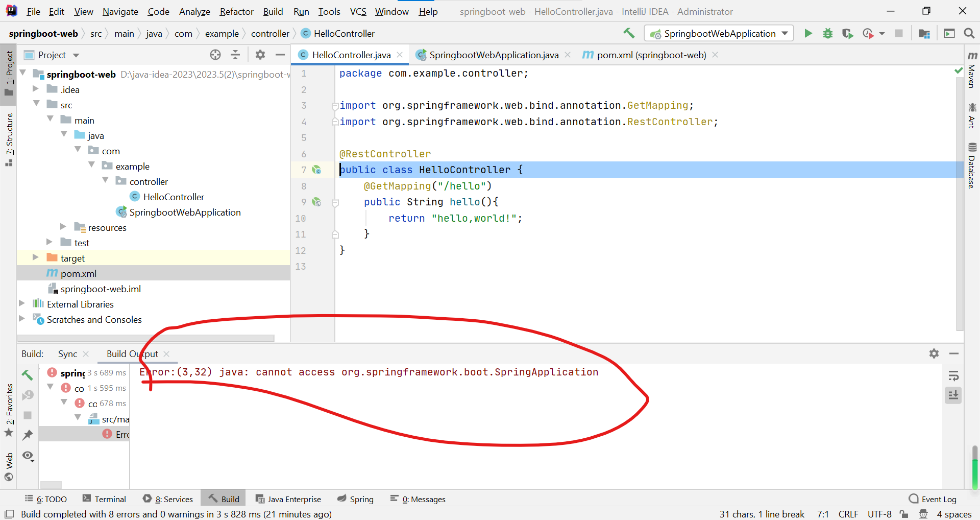Switch to the Sync build tab

(68, 353)
